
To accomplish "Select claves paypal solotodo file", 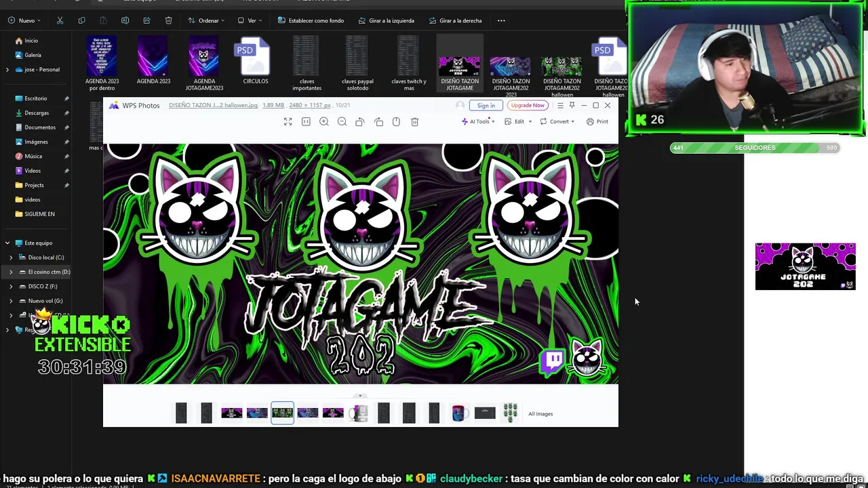I will click(357, 63).
